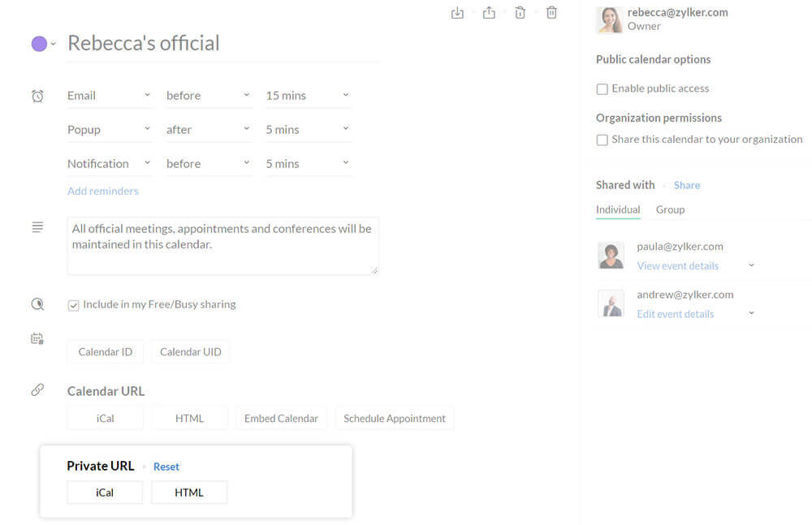Open the purple calendar color picker
This screenshot has width=812, height=525.
[42, 44]
